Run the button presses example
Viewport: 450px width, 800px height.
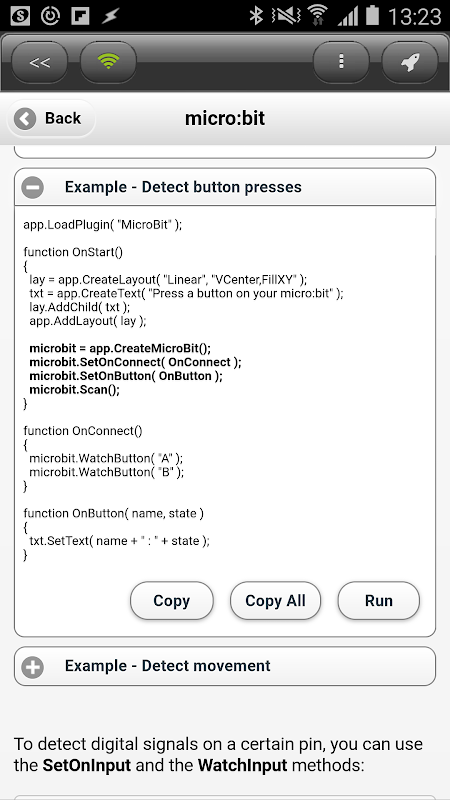(379, 601)
